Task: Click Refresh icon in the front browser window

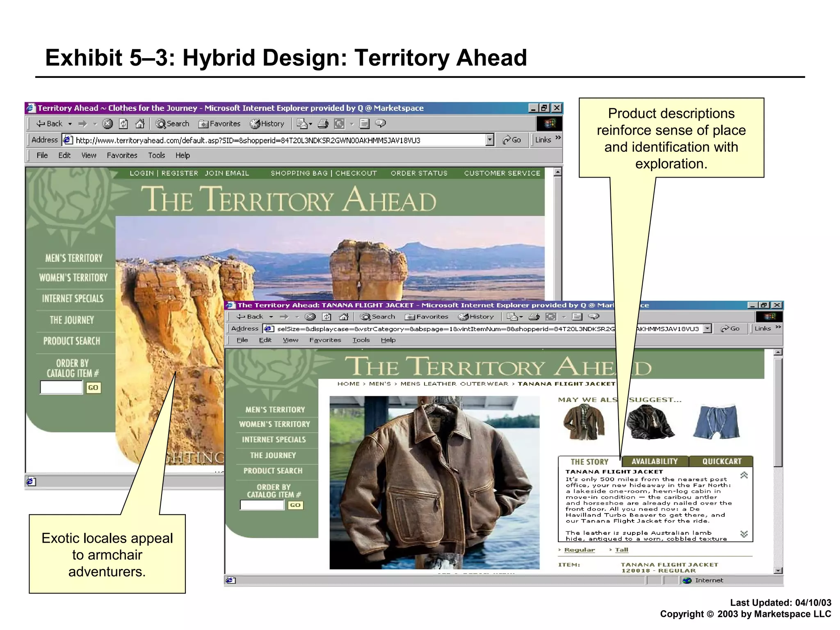Action: coord(327,317)
